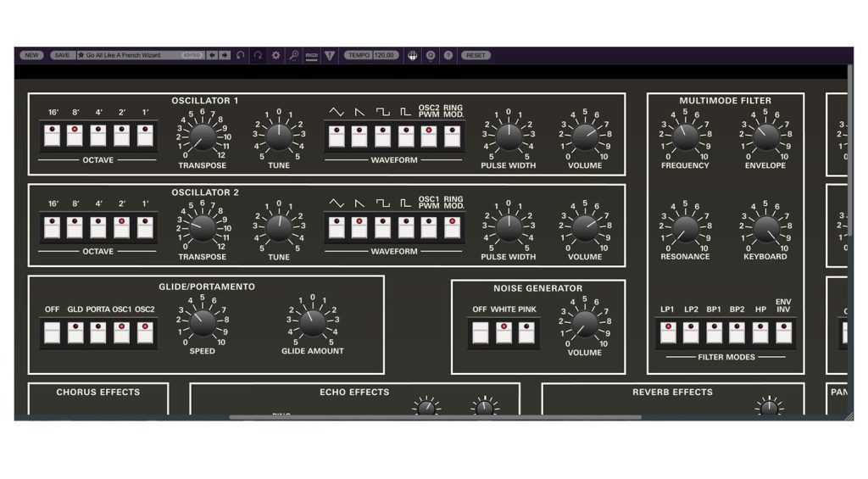This screenshot has height=479, width=868.
Task: Toggle Oscillator 1 RING MOD button
Action: [x=453, y=136]
